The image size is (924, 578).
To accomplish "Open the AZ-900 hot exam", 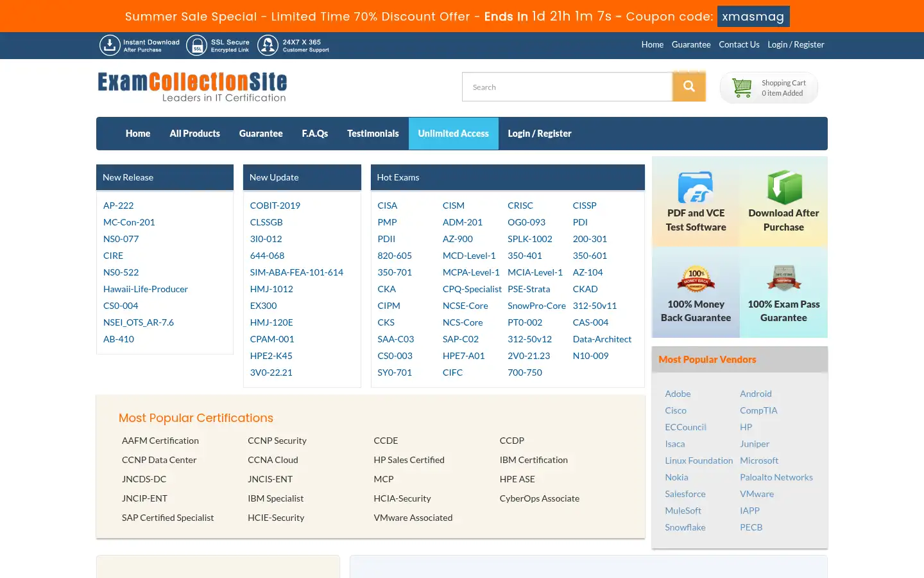I will pos(458,239).
